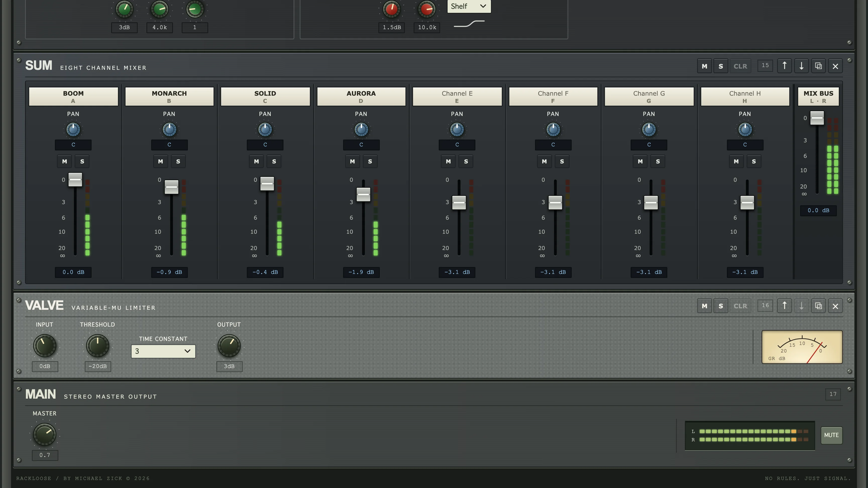Move the VALVE limiter module down
868x488 pixels.
tap(801, 306)
